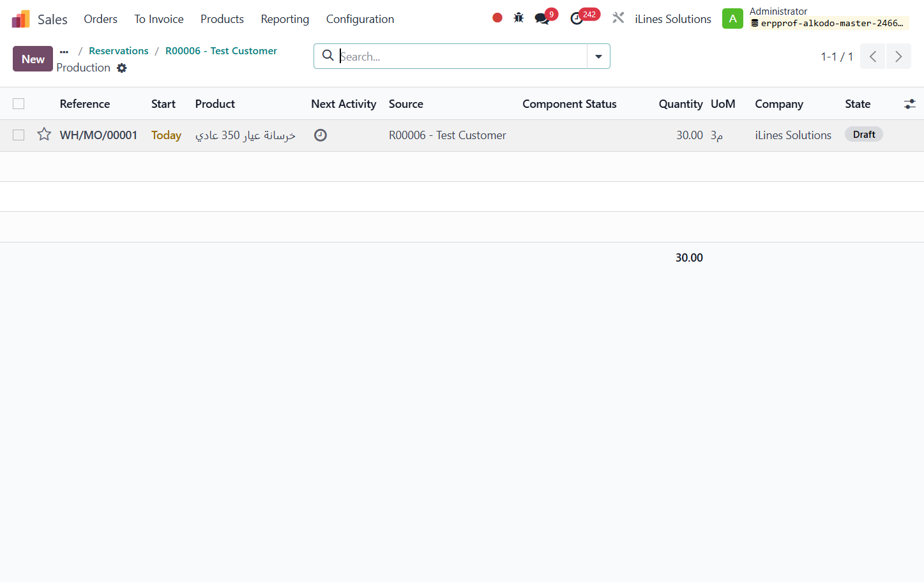Open R00006 - Test Customer breadcrumb link
The image size is (924, 582).
tap(221, 51)
